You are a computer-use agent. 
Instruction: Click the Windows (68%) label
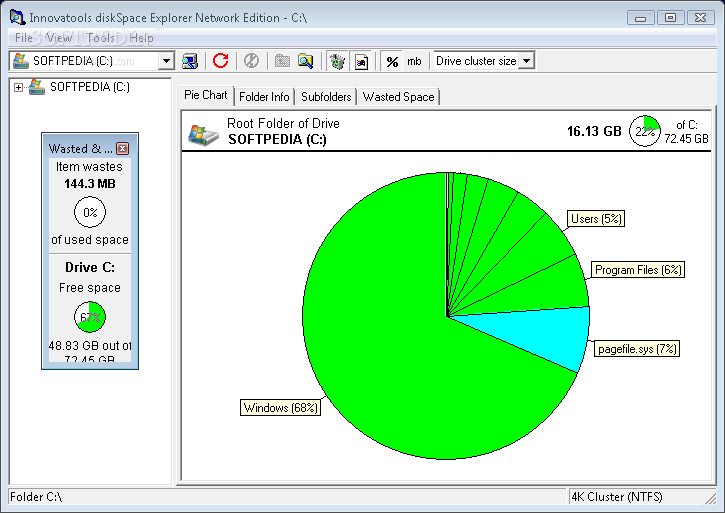pos(281,408)
